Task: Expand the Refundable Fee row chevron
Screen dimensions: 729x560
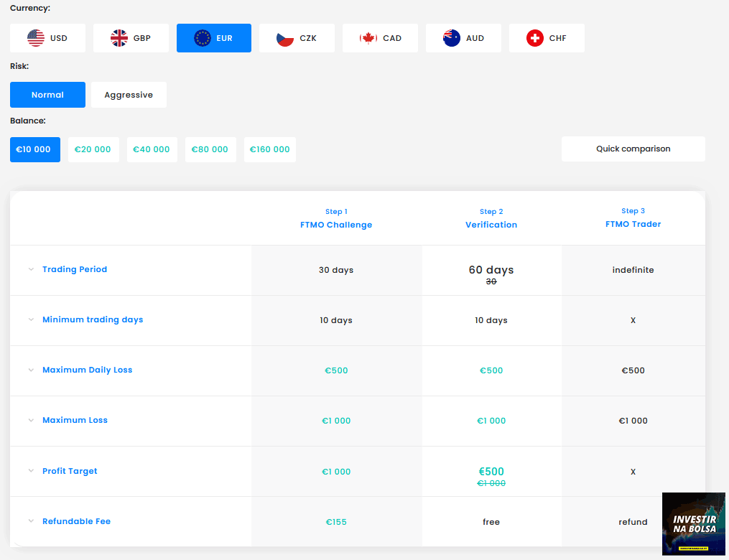Action: [x=31, y=521]
